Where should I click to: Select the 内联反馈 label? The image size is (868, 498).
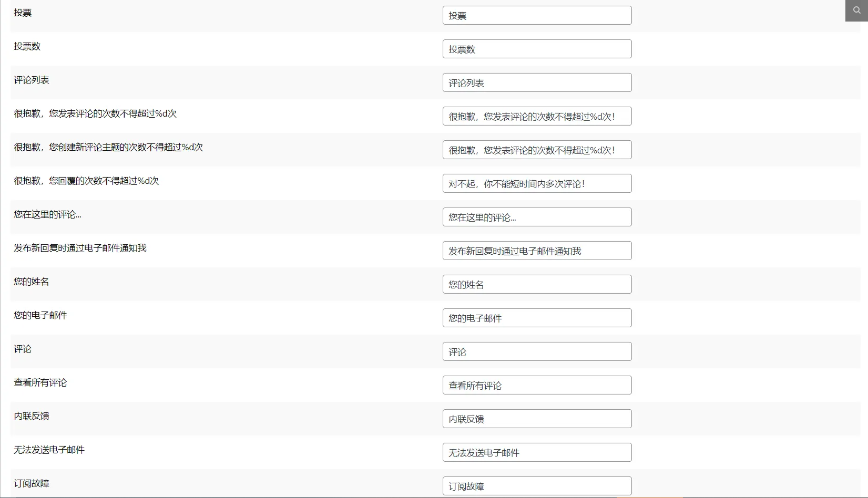tap(32, 416)
